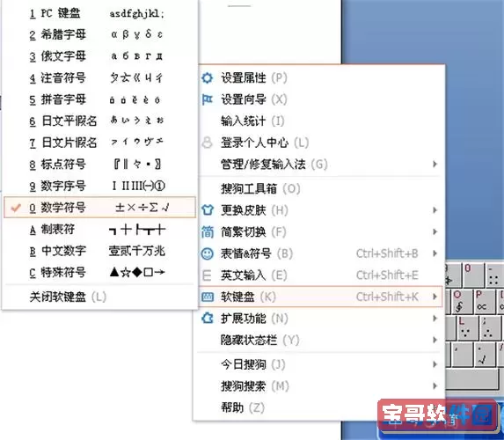Choose 5 拼音字母 soft keyboard
Image resolution: width=504 pixels, height=440 pixels.
pos(99,99)
